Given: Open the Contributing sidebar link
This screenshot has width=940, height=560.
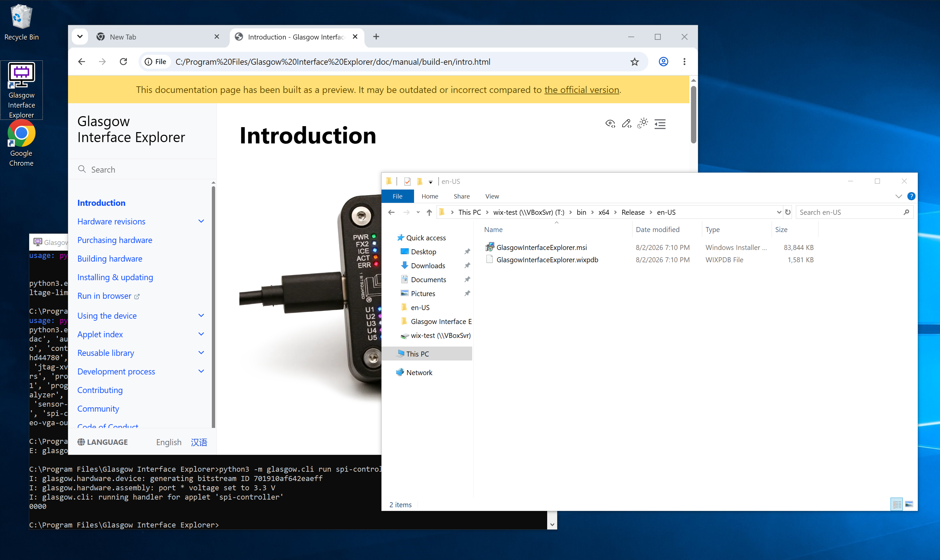Looking at the screenshot, I should (x=100, y=390).
